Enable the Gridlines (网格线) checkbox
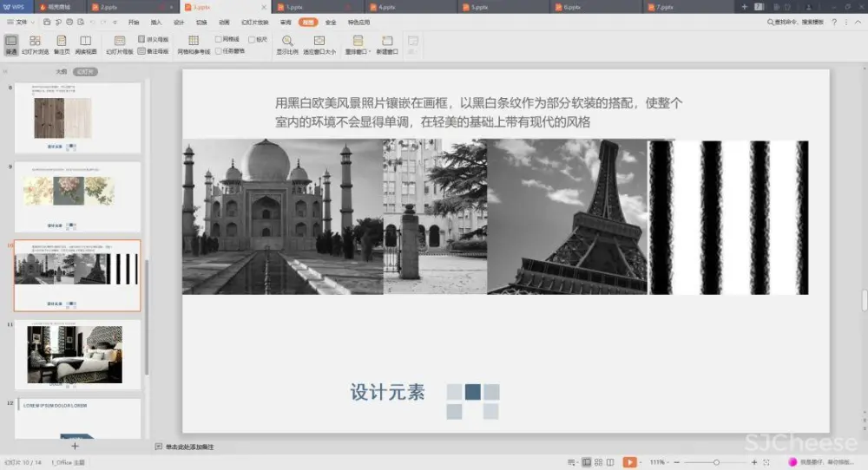This screenshot has height=470, width=868. pyautogui.click(x=218, y=39)
